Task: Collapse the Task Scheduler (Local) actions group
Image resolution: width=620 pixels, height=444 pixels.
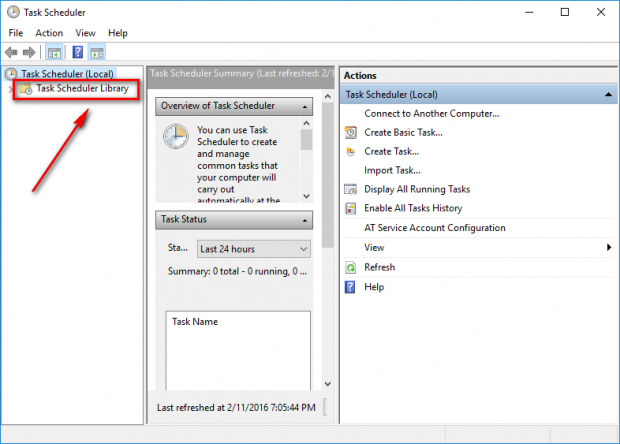Action: click(x=609, y=94)
